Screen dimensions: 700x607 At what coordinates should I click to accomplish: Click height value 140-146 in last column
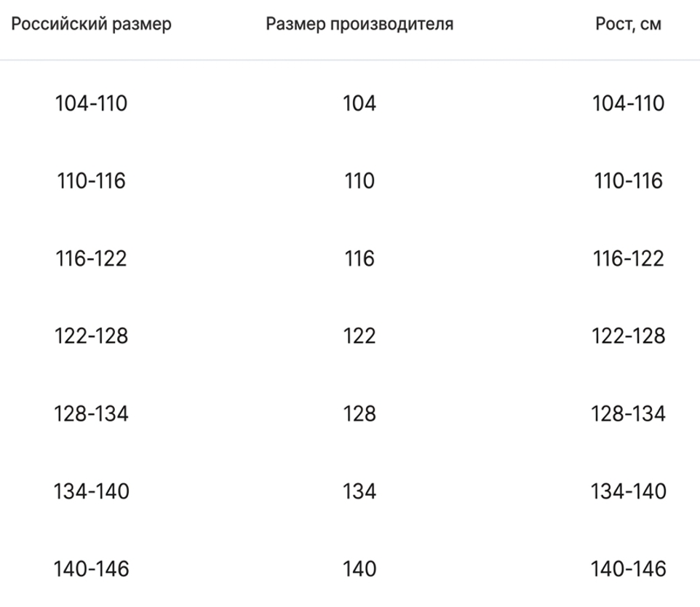coord(628,569)
